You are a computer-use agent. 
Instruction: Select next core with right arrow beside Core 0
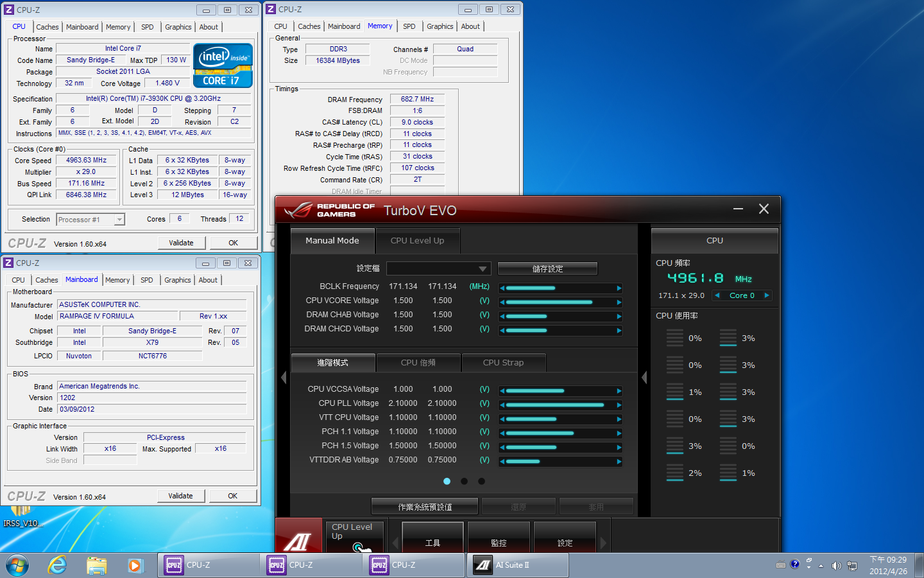(x=766, y=295)
